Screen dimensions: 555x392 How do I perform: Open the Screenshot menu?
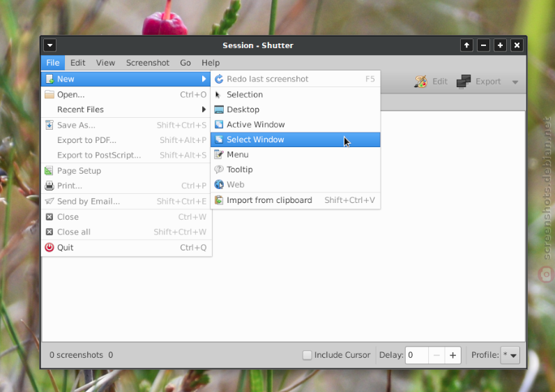tap(148, 63)
